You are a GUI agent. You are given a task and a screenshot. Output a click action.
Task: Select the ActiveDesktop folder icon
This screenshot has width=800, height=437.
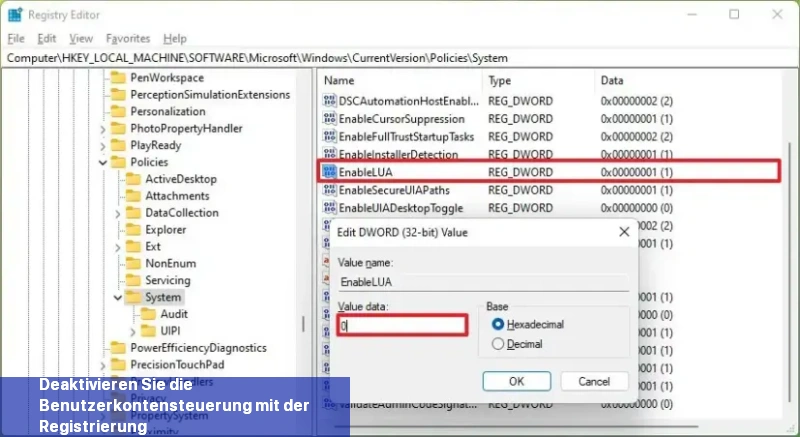(x=133, y=179)
